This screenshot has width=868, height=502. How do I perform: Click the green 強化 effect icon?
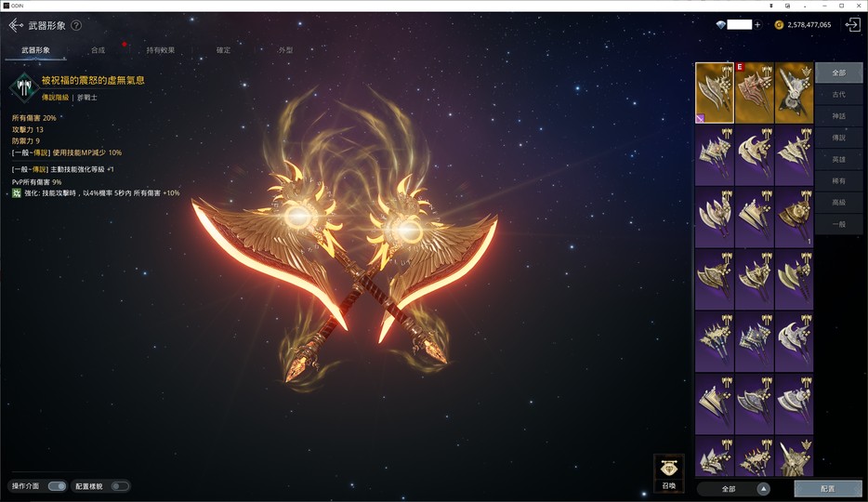17,193
